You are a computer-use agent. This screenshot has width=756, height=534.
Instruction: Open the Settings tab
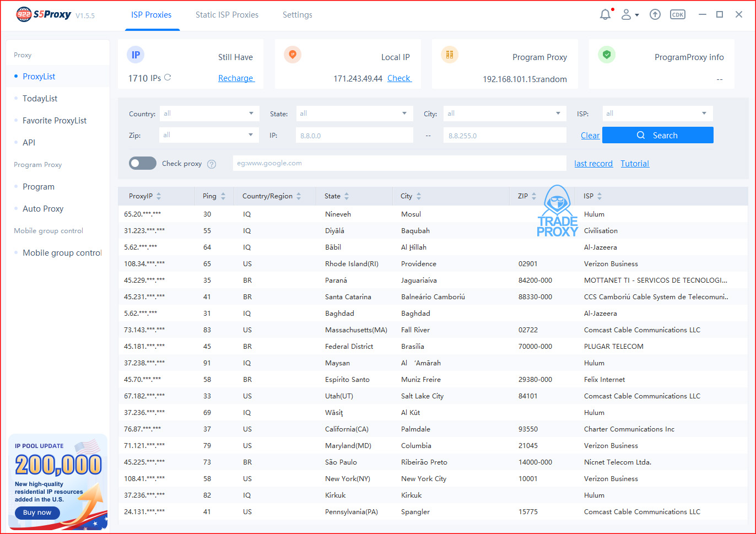(x=298, y=15)
